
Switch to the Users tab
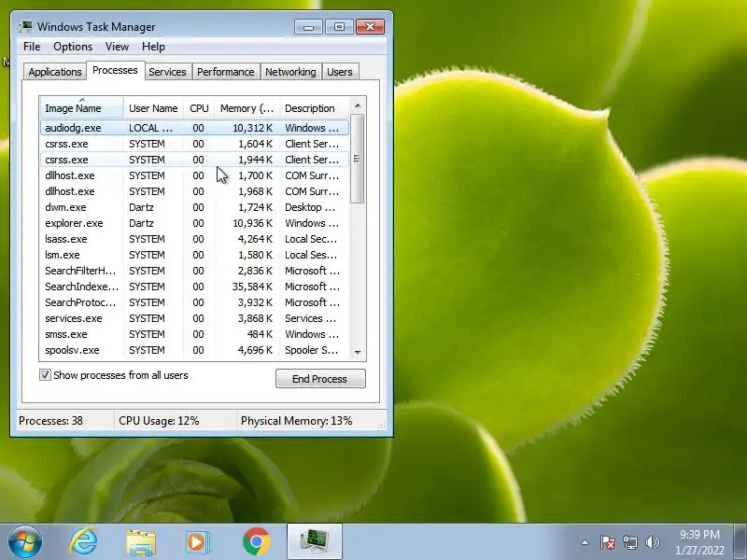point(340,72)
